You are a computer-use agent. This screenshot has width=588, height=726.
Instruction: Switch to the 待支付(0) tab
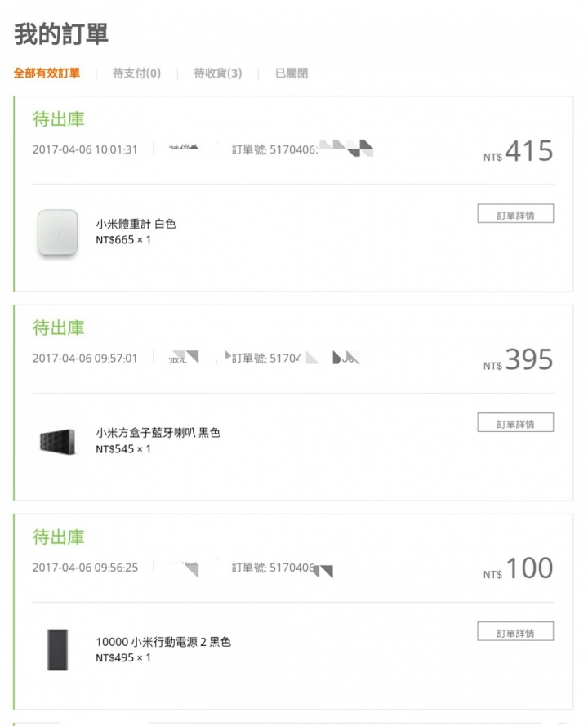(x=136, y=73)
